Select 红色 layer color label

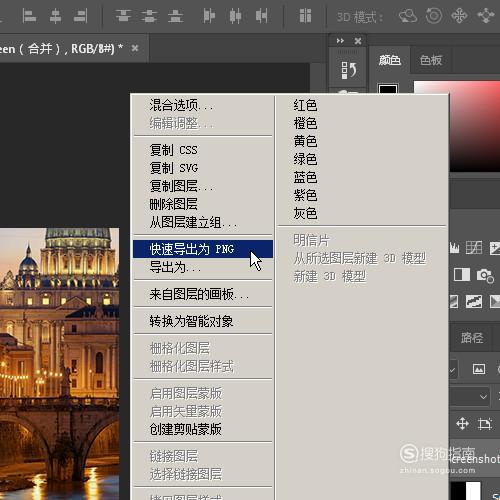(305, 105)
